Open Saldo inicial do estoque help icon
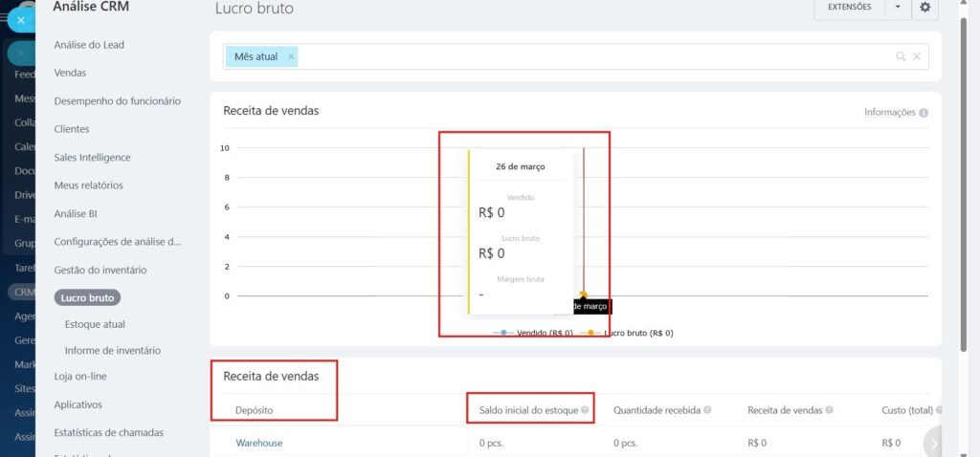Screen dimensions: 980x457 (x=585, y=410)
